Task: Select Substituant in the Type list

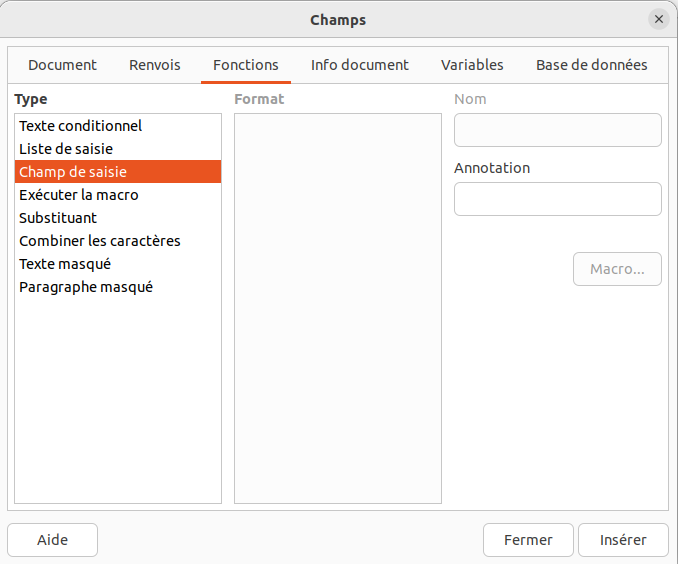Action: [58, 218]
